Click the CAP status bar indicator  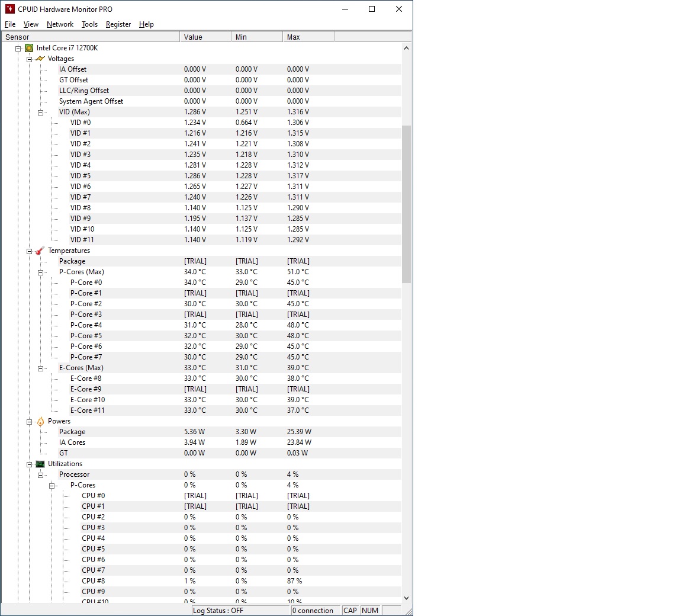pyautogui.click(x=350, y=610)
